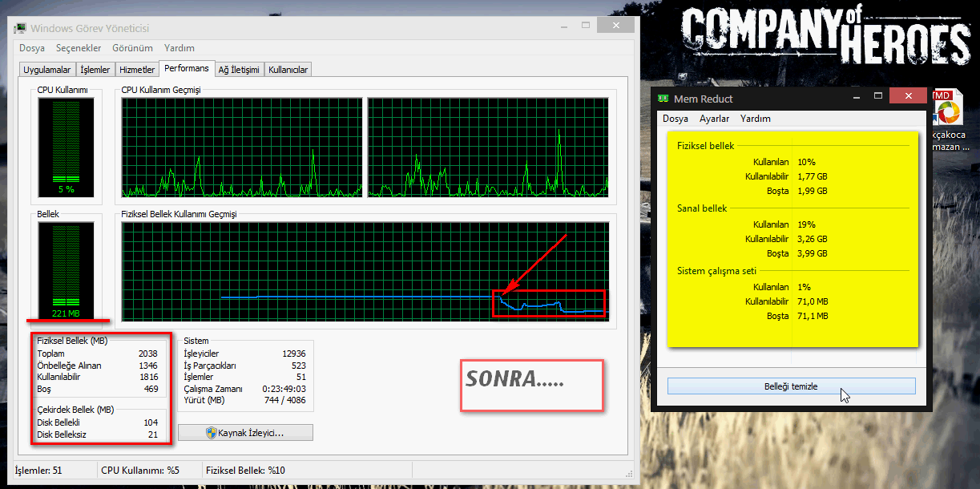This screenshot has width=980, height=489.
Task: Open the Yardım menu in Task Manager
Action: (x=179, y=48)
